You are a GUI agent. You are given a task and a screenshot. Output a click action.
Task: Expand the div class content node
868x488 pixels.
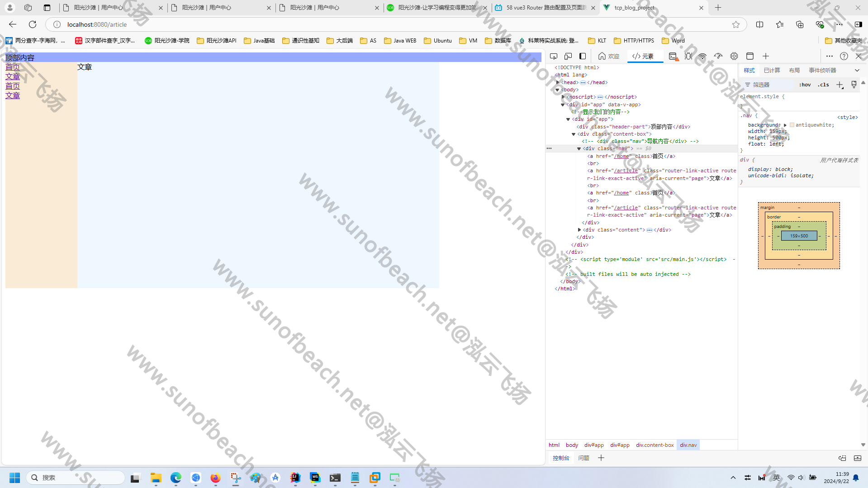[x=579, y=230]
